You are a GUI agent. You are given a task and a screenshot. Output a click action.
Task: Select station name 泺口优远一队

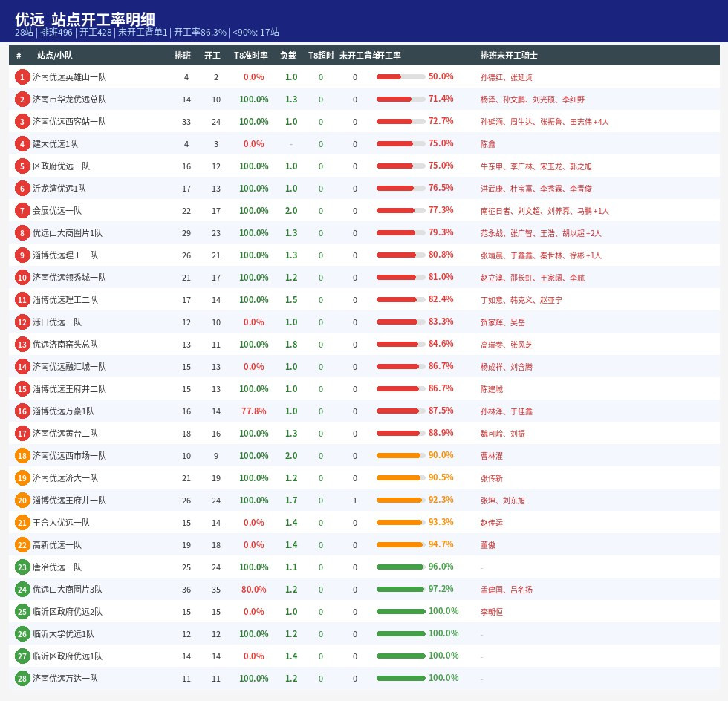pyautogui.click(x=56, y=322)
